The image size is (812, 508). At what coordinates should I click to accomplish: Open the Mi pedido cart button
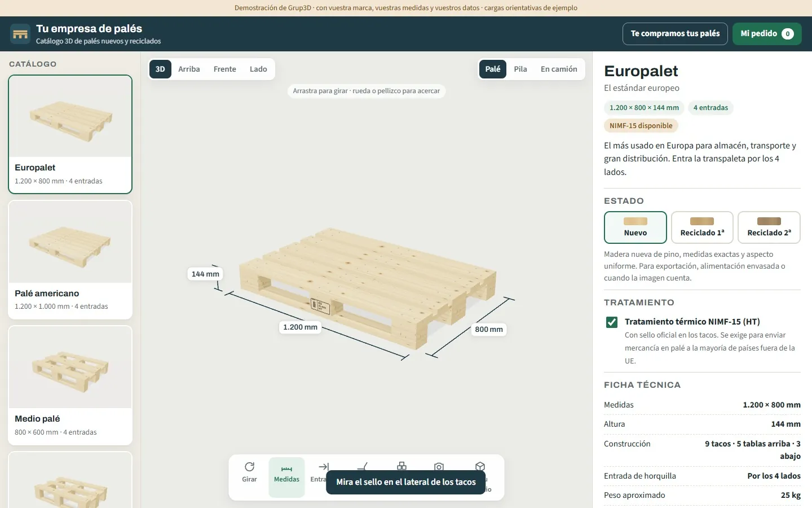point(767,33)
